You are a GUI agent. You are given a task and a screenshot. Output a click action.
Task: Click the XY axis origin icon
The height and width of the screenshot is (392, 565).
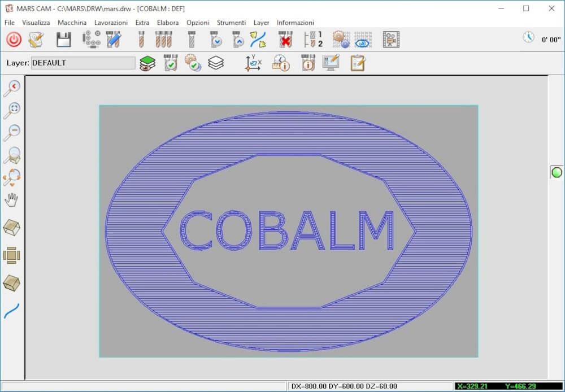[x=253, y=63]
